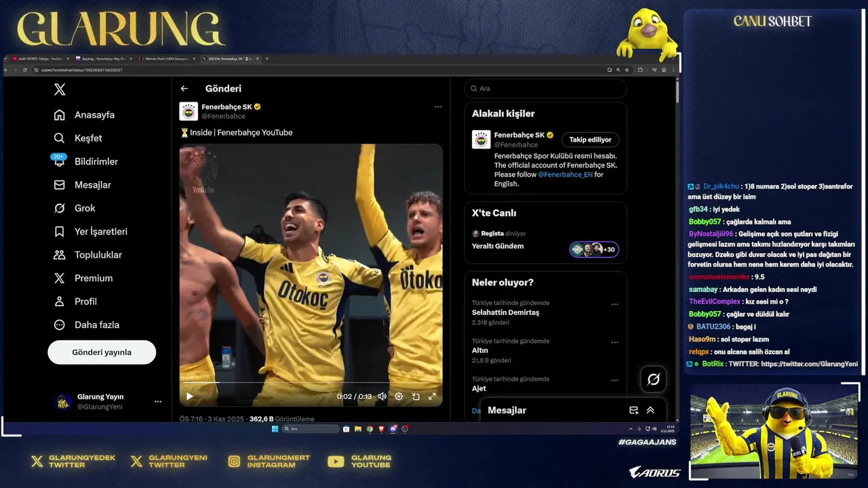Image resolution: width=868 pixels, height=488 pixels.
Task: Open options for the Ajet trend
Action: (614, 380)
